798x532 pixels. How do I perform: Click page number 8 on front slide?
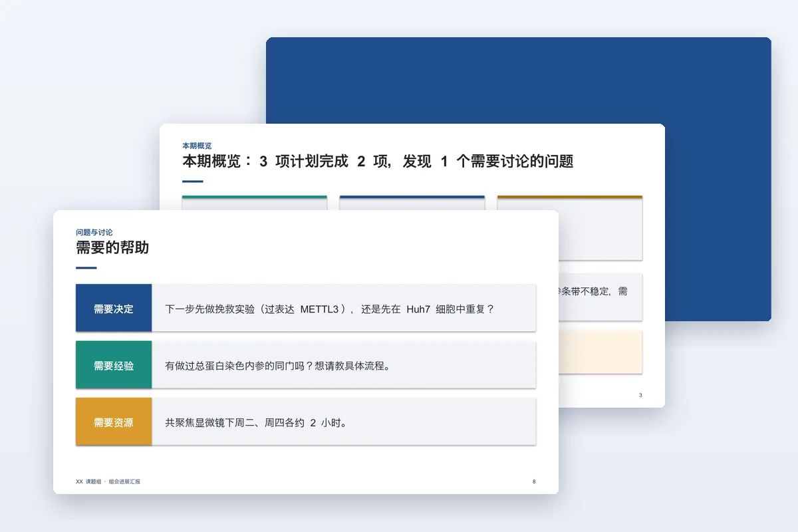tap(534, 481)
